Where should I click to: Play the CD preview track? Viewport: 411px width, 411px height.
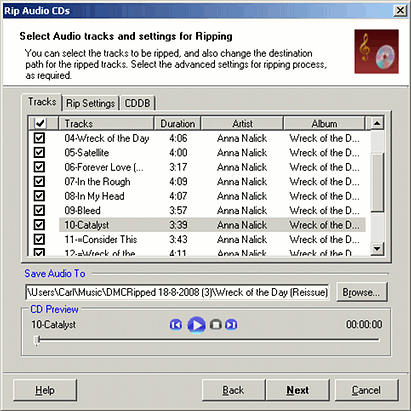pyautogui.click(x=197, y=325)
